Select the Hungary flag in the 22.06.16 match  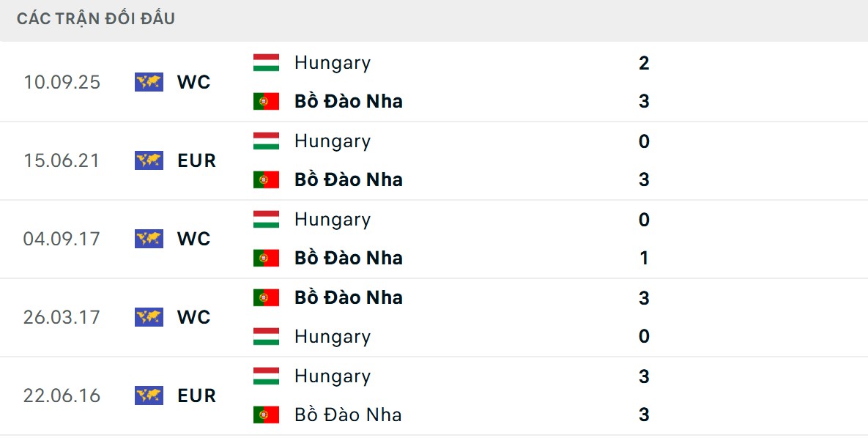[x=267, y=376]
